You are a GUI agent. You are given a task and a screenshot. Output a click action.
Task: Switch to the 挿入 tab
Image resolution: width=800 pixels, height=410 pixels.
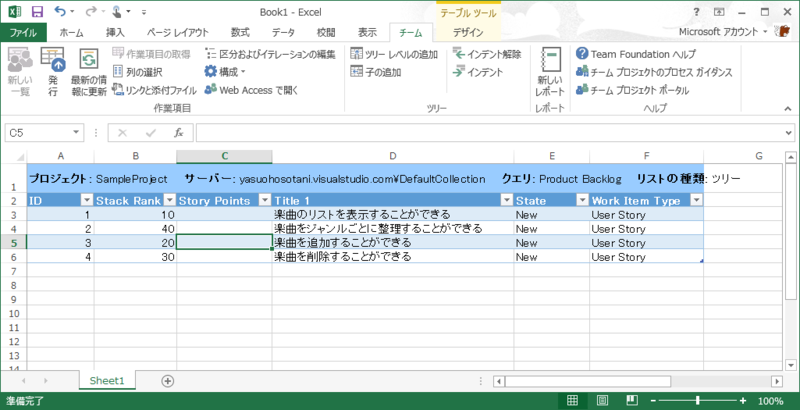115,33
